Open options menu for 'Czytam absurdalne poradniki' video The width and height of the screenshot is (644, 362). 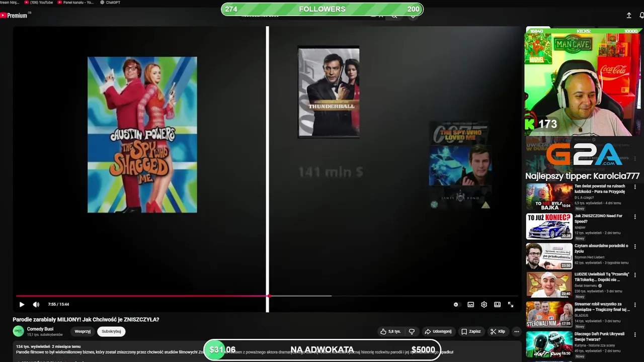point(635,246)
